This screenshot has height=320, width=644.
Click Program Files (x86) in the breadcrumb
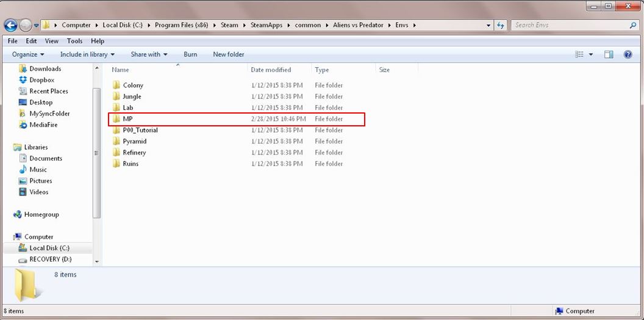tap(181, 25)
